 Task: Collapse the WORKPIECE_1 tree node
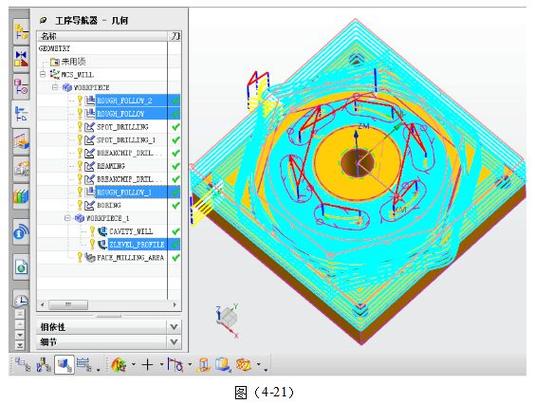pos(68,218)
